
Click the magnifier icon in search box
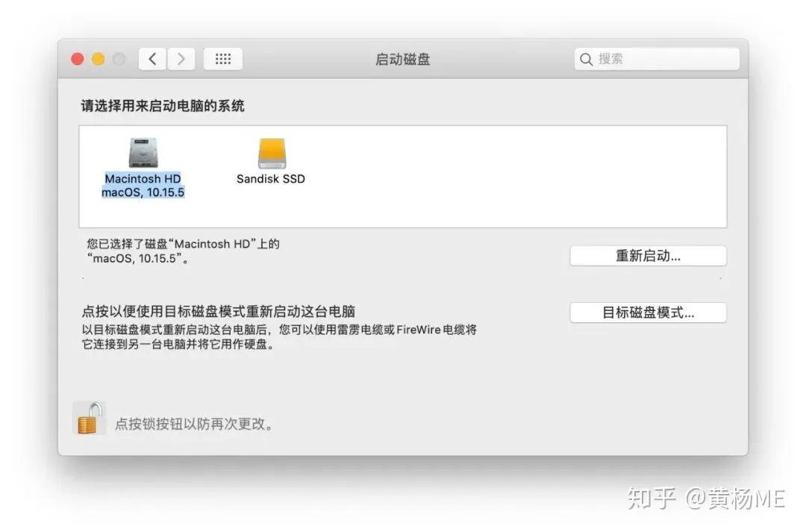(x=586, y=59)
